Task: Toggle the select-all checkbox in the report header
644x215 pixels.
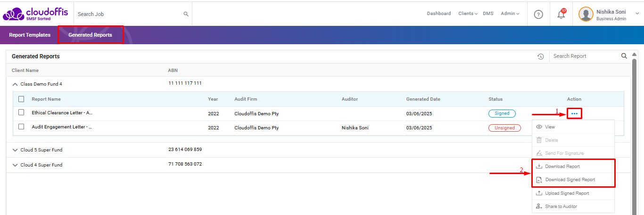Action: (x=21, y=99)
